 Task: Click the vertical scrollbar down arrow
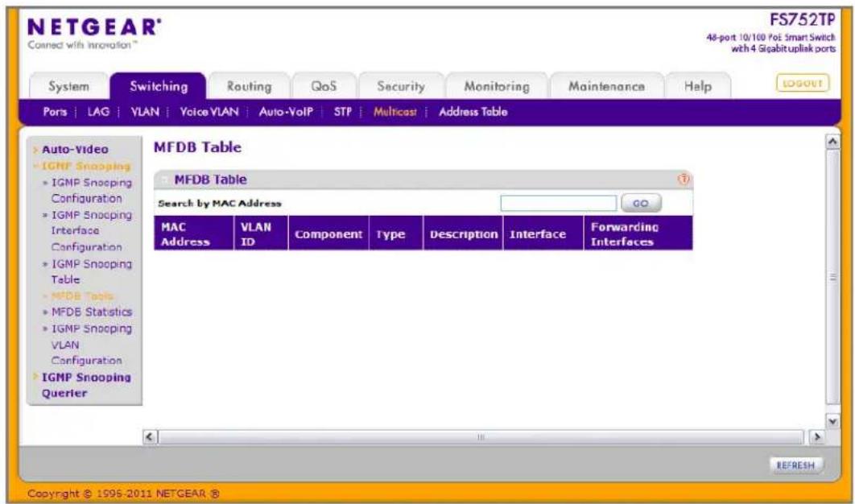coord(833,420)
